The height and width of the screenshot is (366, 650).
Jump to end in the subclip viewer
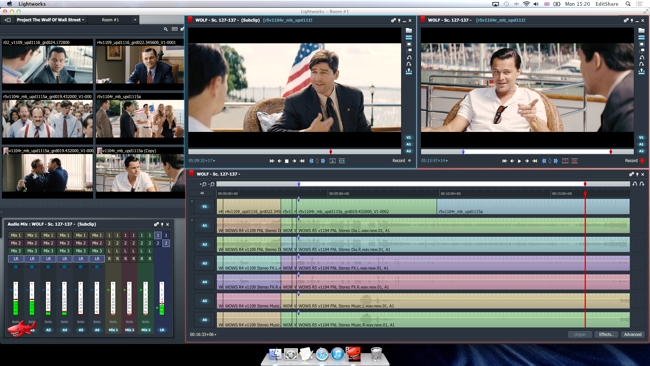(302, 161)
